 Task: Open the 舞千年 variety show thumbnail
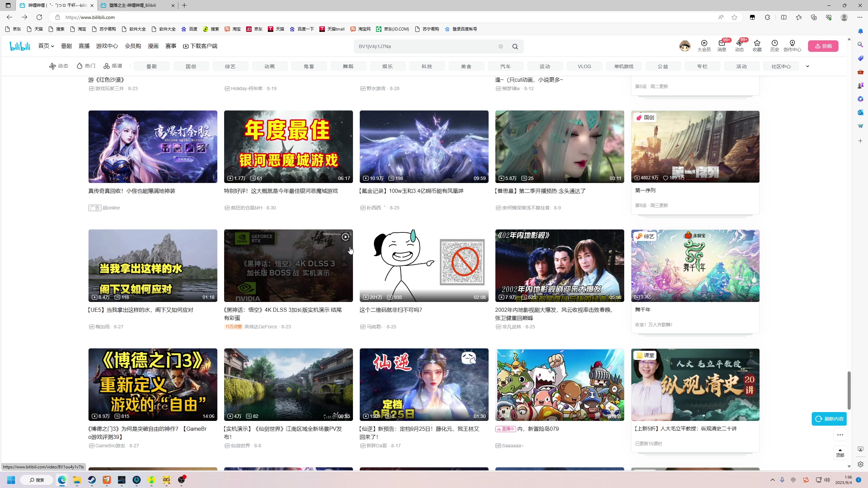695,266
